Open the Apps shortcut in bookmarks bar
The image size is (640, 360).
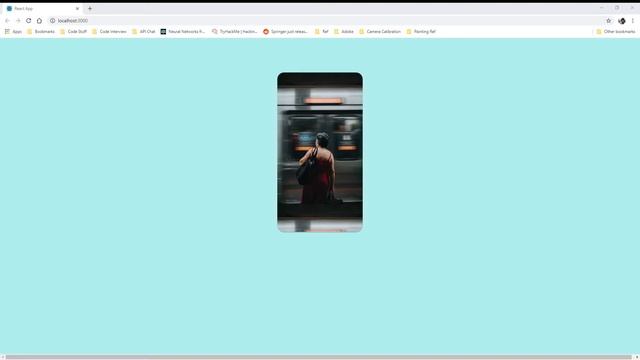pyautogui.click(x=13, y=31)
